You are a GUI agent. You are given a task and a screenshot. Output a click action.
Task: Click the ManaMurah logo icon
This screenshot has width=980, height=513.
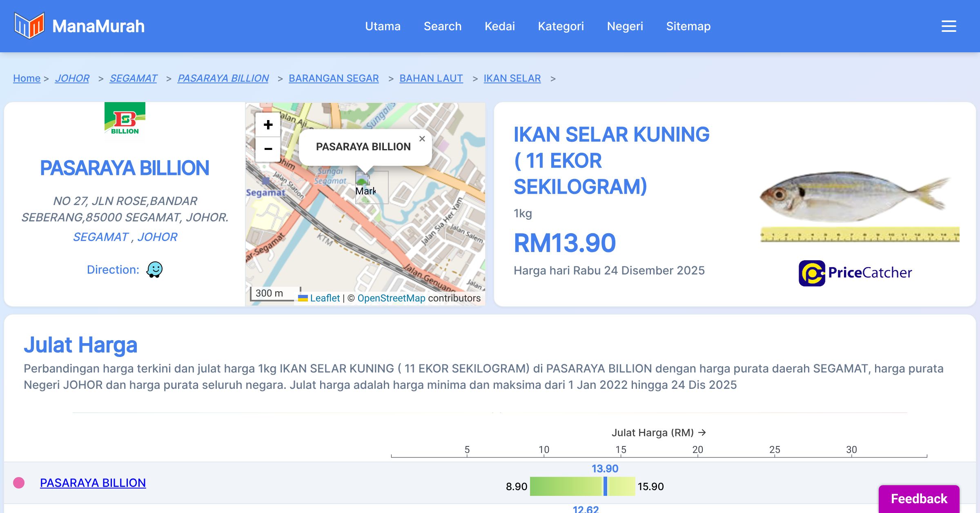29,26
